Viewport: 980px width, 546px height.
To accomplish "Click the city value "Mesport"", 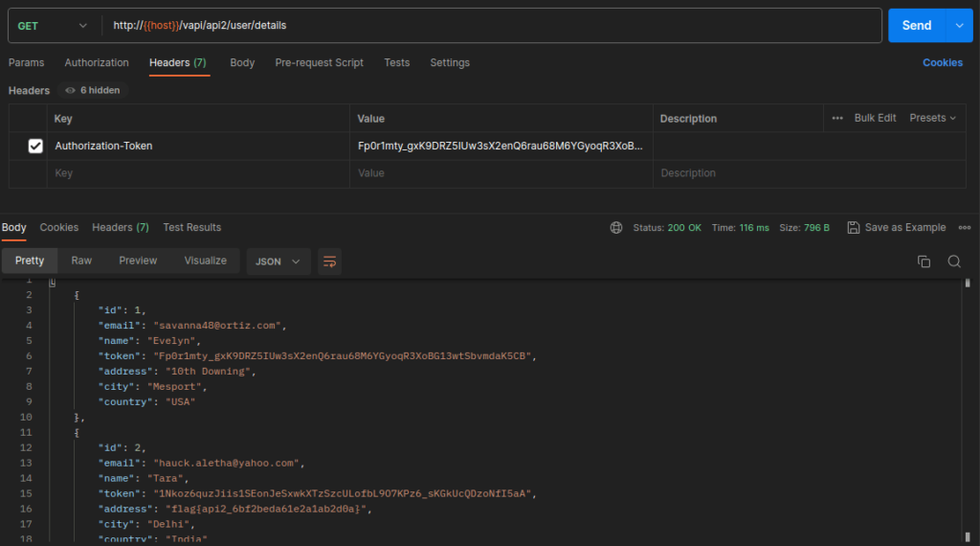I will 175,387.
